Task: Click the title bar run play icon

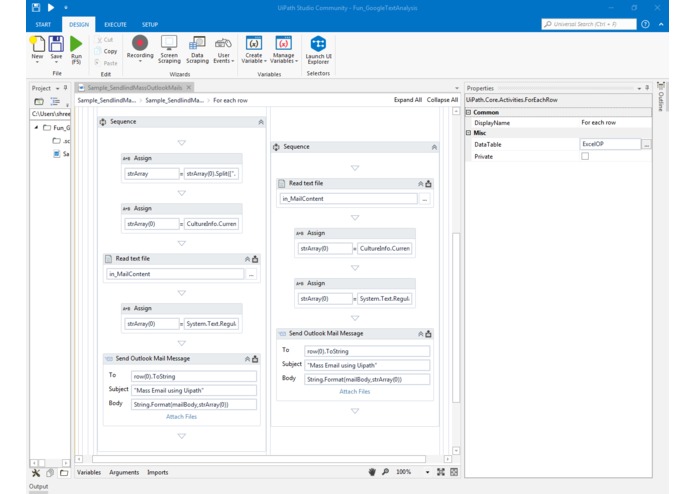Action: pyautogui.click(x=51, y=8)
